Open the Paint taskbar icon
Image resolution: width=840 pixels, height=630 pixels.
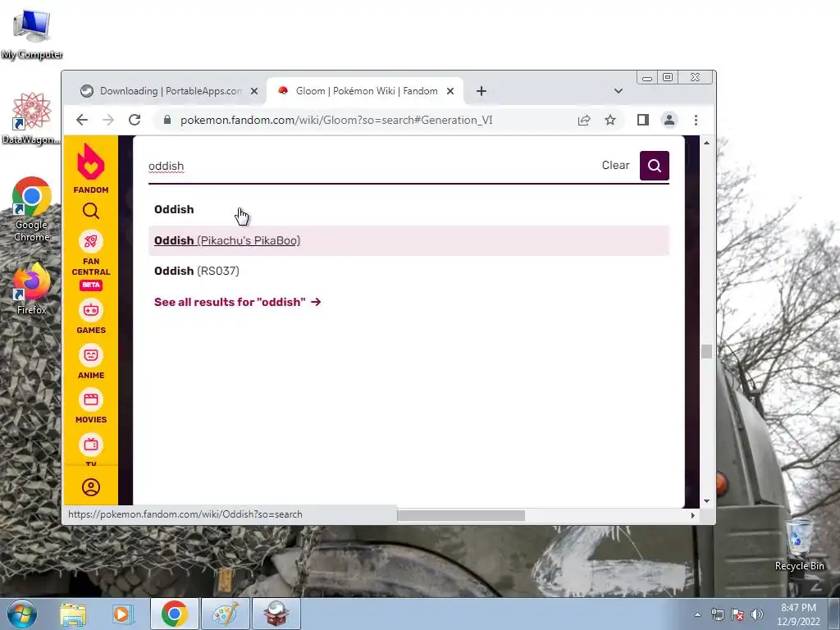tap(225, 614)
